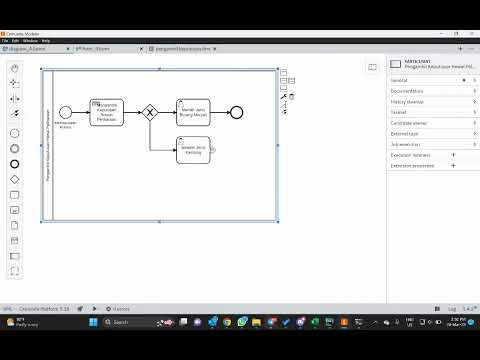Activate the global connect tool
The width and height of the screenshot is (480, 360).
[14, 114]
